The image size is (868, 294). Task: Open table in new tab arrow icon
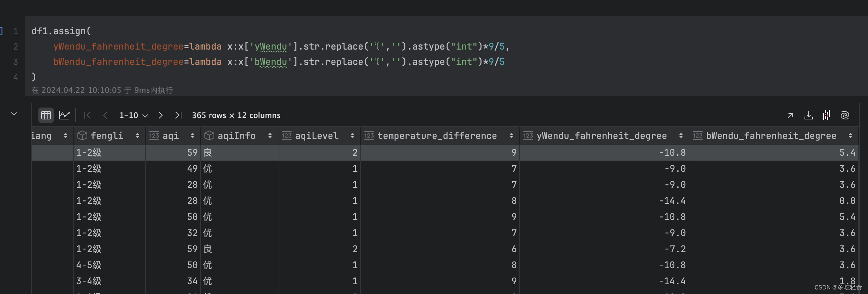(x=790, y=116)
